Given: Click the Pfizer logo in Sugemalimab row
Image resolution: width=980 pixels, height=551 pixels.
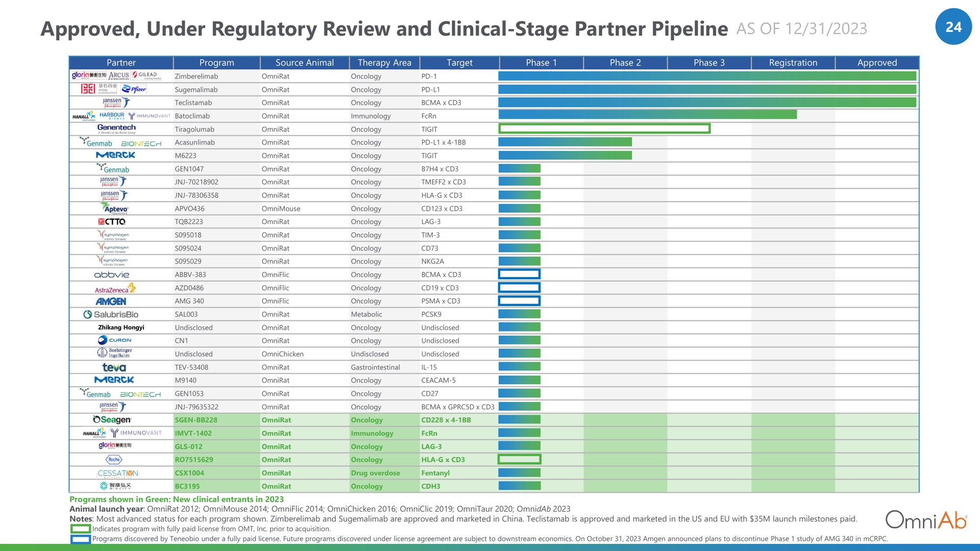Looking at the screenshot, I should tap(134, 89).
